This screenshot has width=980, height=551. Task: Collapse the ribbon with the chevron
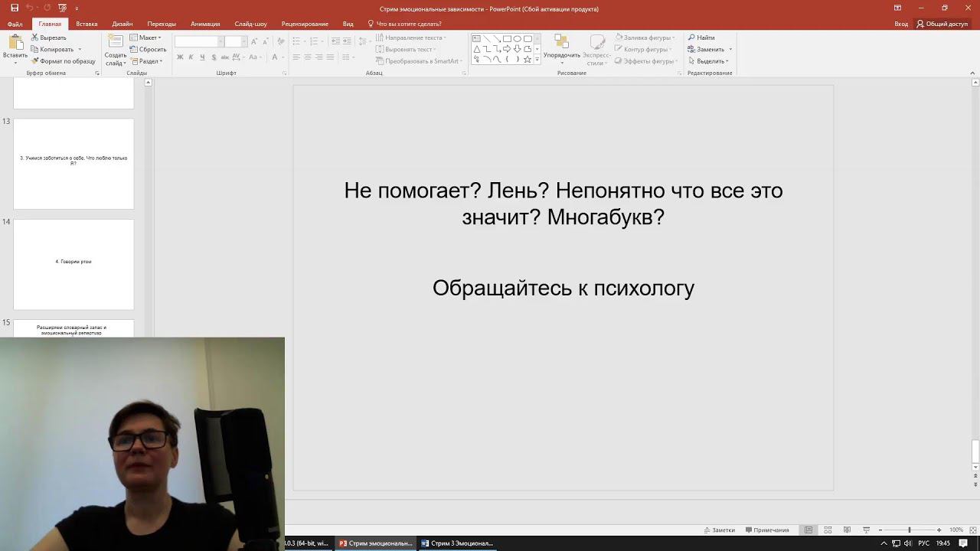972,73
